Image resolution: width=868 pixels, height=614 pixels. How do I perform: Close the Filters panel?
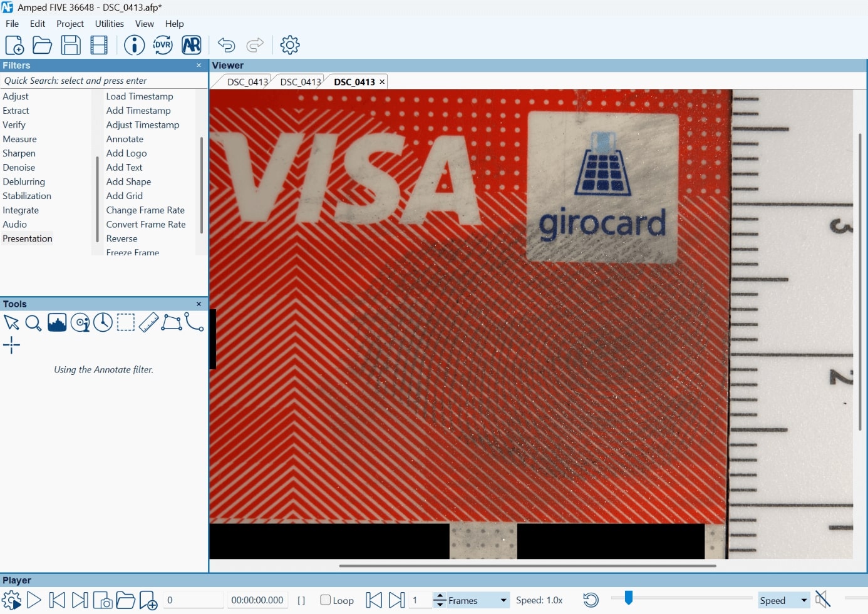(x=199, y=65)
